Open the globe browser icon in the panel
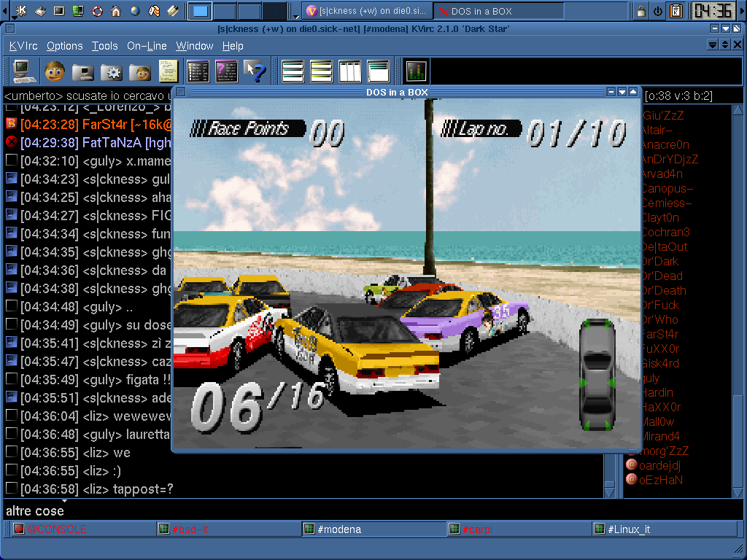This screenshot has height=560, width=747. tap(135, 10)
